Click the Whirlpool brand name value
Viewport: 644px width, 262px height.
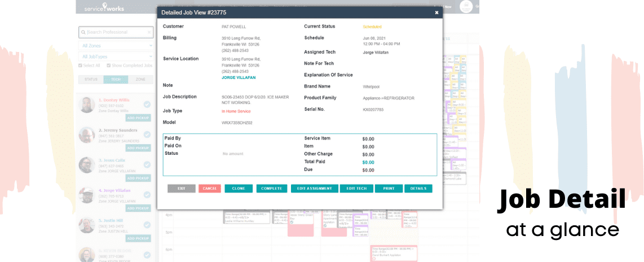coord(371,87)
